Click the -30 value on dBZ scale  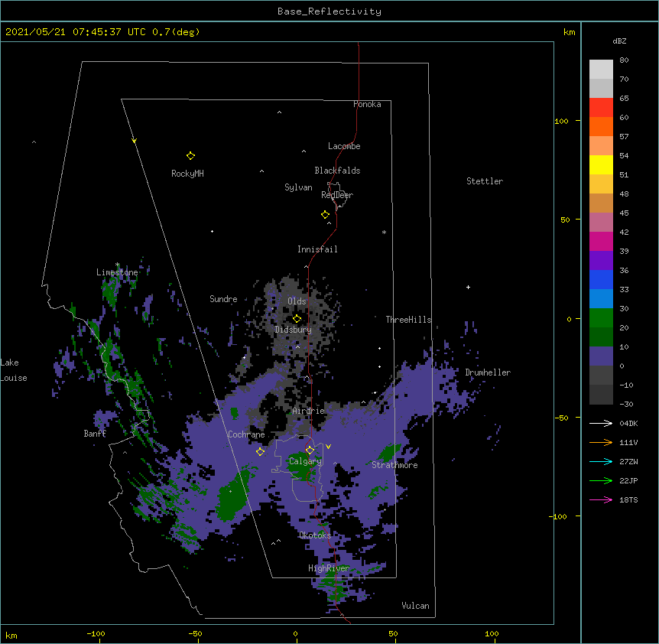[x=626, y=405]
